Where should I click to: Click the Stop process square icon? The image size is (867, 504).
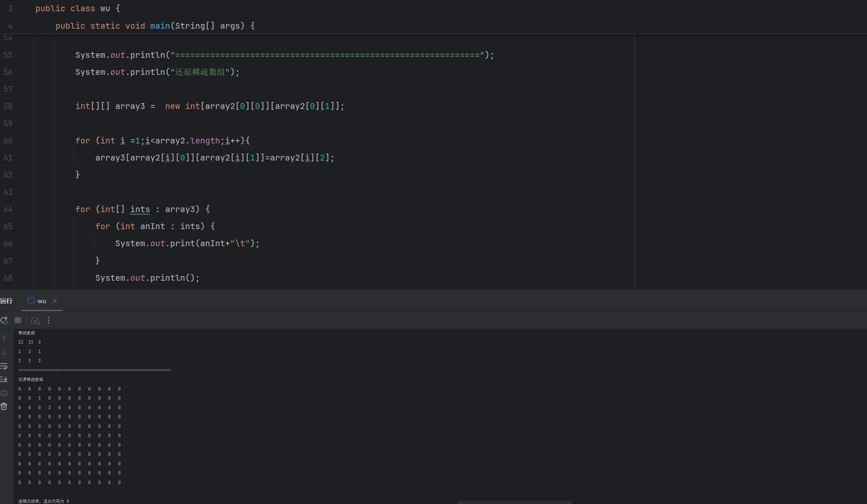click(x=18, y=320)
